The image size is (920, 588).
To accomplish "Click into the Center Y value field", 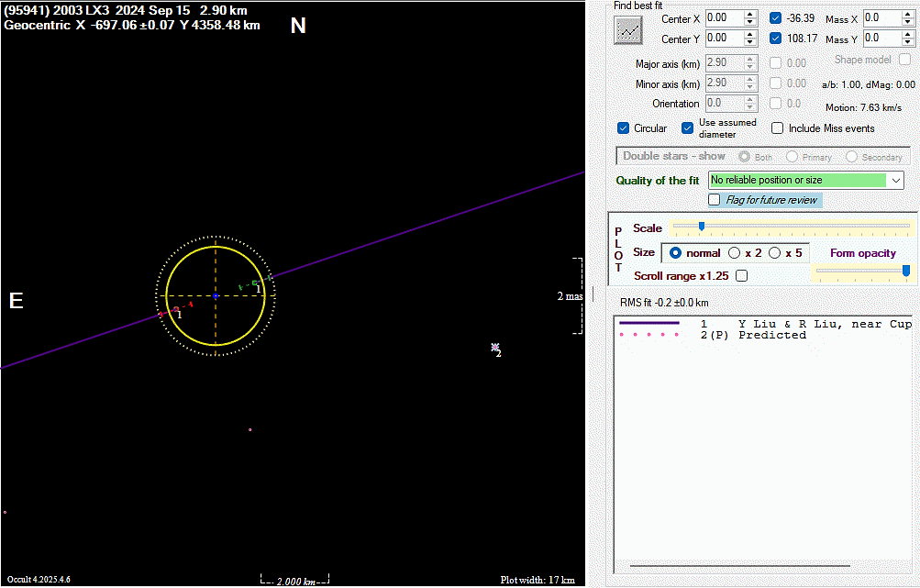I will (725, 39).
